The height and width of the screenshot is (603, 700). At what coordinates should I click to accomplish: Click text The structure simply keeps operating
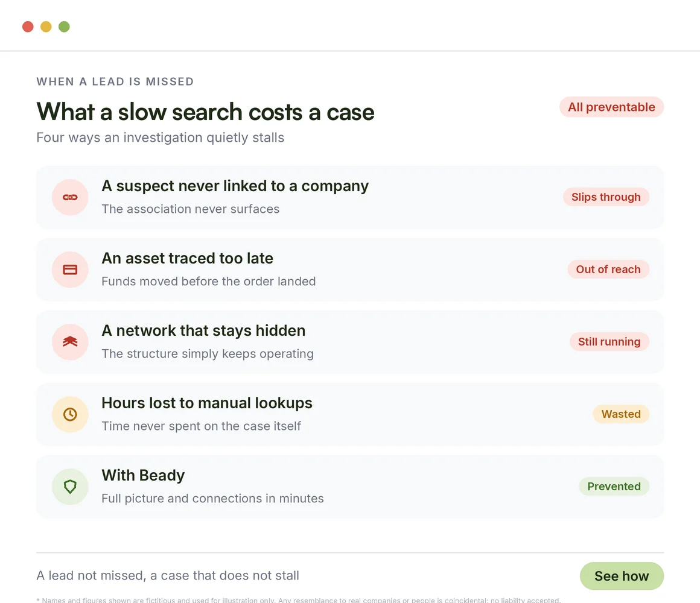pyautogui.click(x=207, y=354)
